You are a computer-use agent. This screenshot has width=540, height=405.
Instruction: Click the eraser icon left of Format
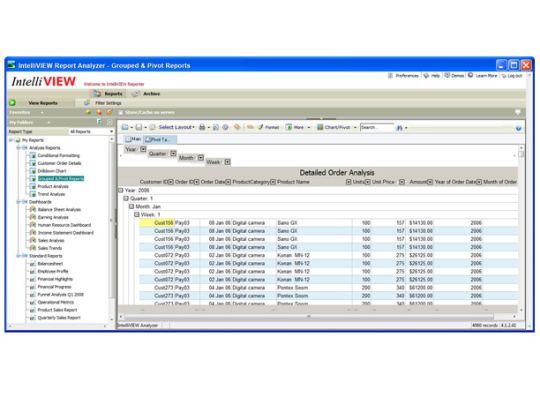(250, 127)
